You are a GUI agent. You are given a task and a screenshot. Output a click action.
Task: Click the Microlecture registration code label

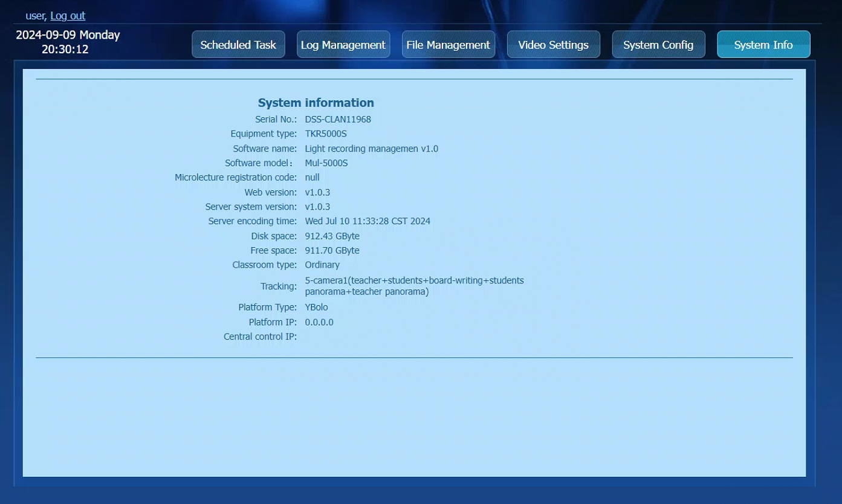236,178
